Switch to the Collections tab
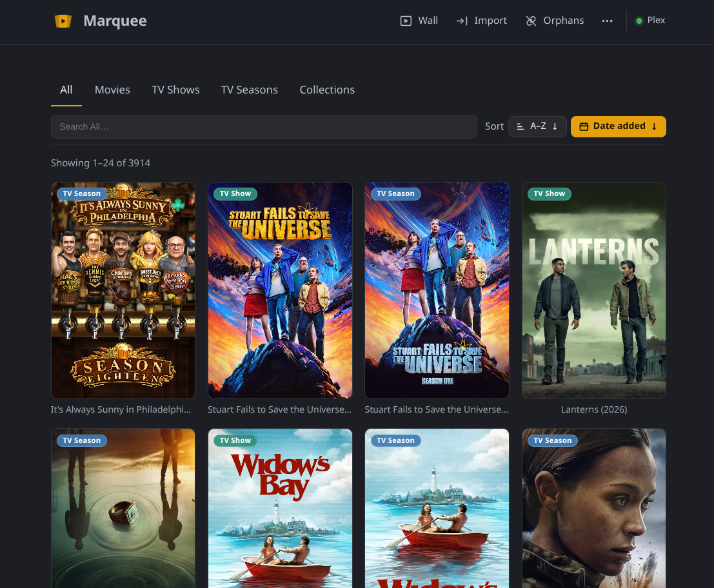 (x=327, y=90)
